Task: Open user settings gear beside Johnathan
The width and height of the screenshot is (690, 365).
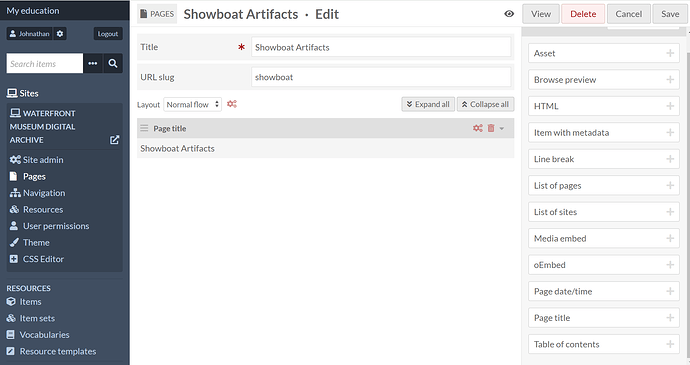Action: (x=60, y=34)
